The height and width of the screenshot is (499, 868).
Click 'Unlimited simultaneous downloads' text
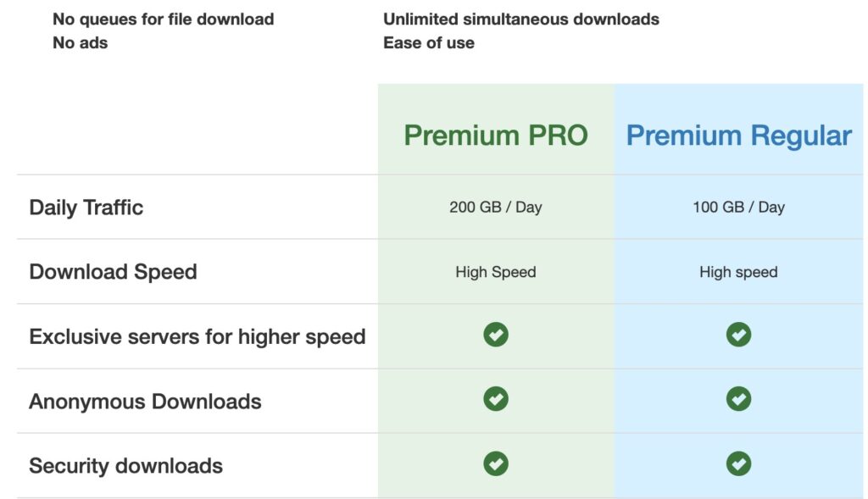[521, 19]
